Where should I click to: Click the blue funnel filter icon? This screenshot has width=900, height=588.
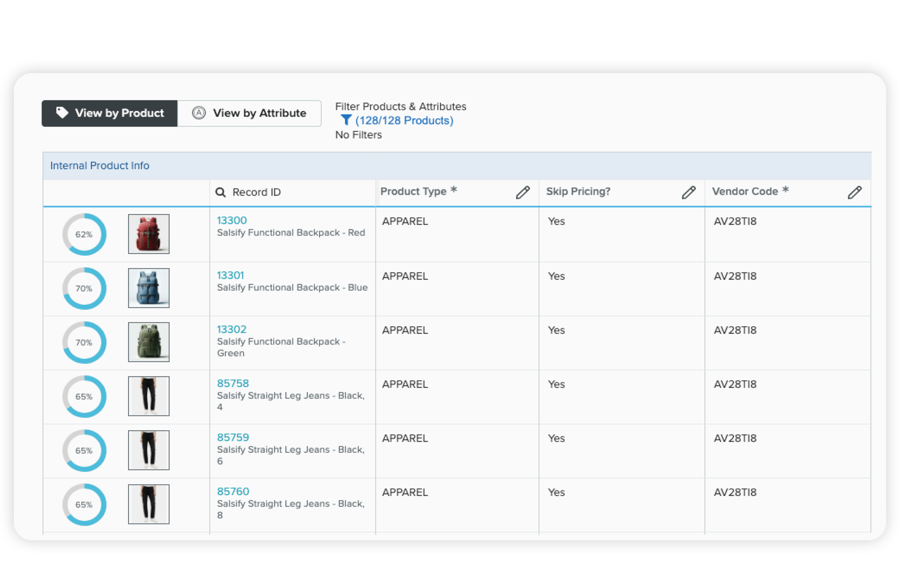345,120
